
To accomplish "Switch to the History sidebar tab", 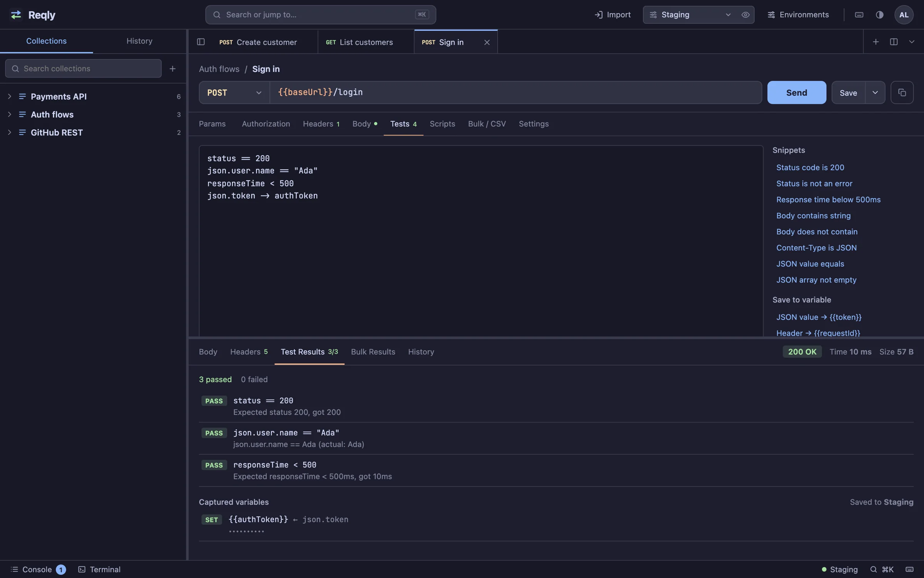I will [139, 41].
